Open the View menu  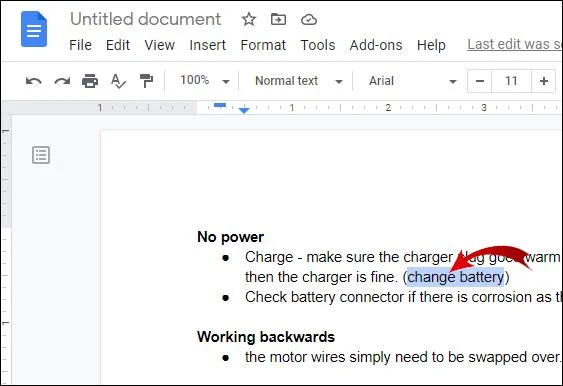[159, 45]
